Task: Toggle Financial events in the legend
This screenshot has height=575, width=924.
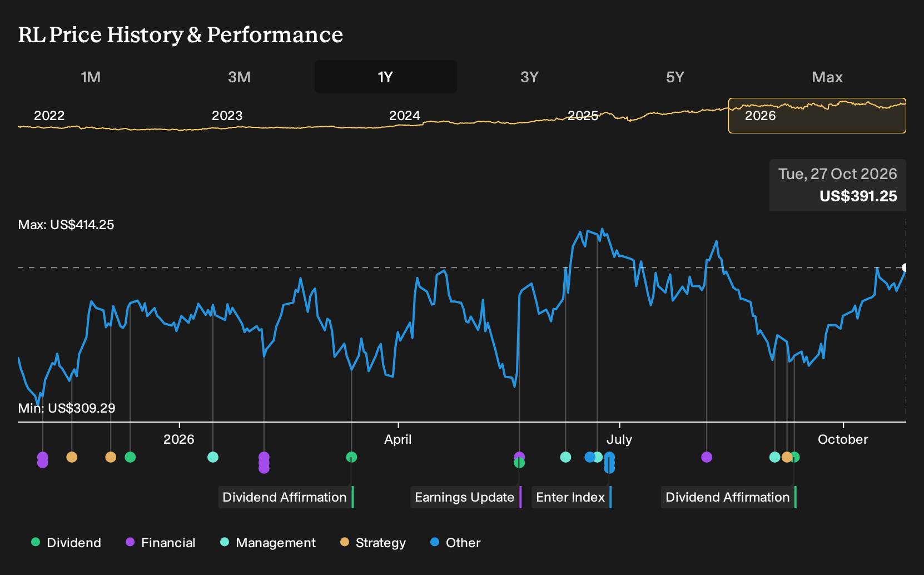Action: tap(161, 542)
